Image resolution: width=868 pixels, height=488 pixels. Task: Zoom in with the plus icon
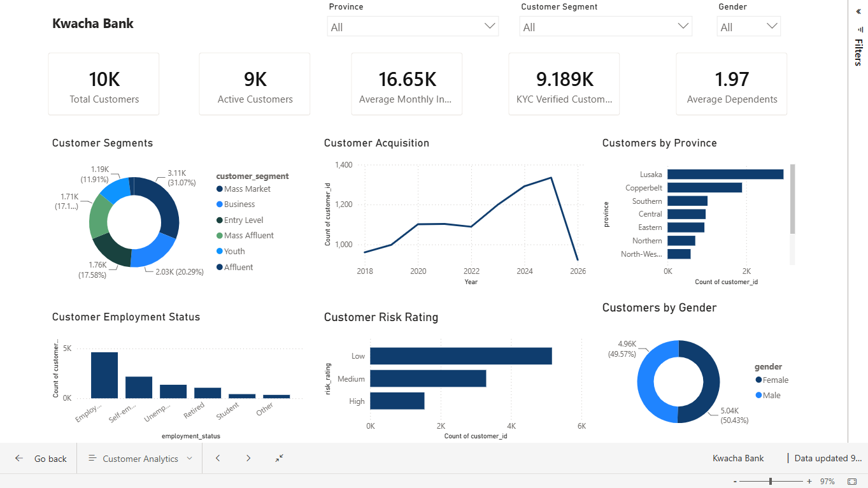[x=809, y=482]
